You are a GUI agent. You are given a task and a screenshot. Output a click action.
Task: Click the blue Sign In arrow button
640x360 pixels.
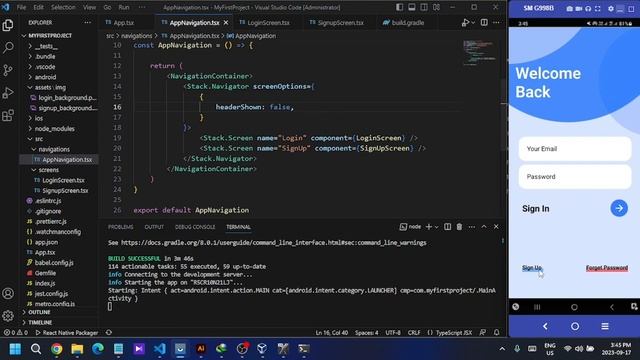[x=619, y=208]
